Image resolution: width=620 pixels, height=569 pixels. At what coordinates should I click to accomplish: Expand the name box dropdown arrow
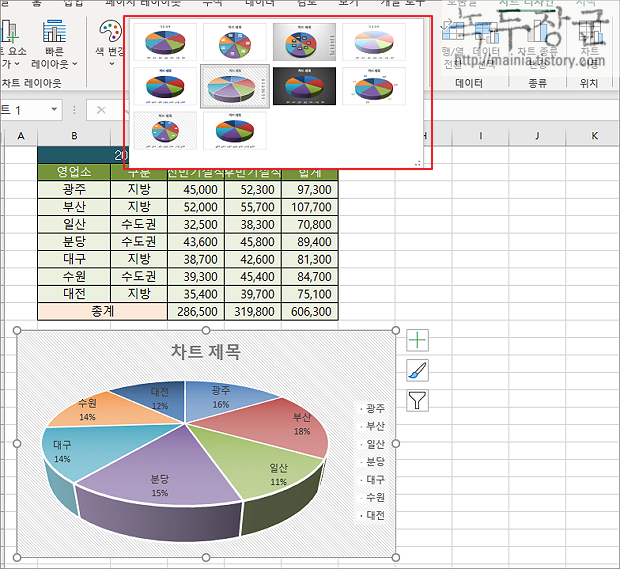click(54, 109)
